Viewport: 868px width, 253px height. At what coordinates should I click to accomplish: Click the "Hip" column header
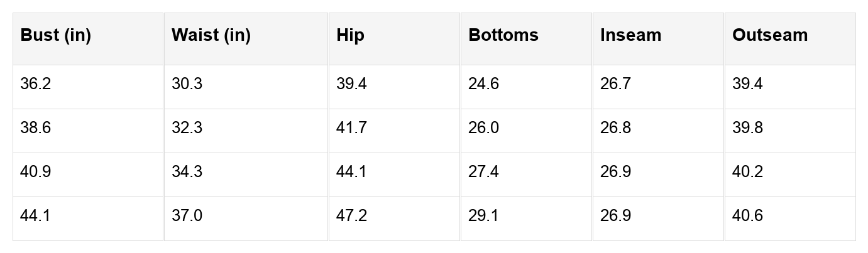pyautogui.click(x=350, y=35)
